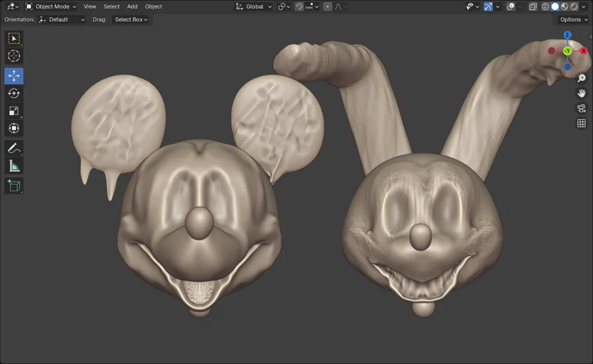This screenshot has width=593, height=364.
Task: Toggle proportional editing
Action: click(x=327, y=7)
